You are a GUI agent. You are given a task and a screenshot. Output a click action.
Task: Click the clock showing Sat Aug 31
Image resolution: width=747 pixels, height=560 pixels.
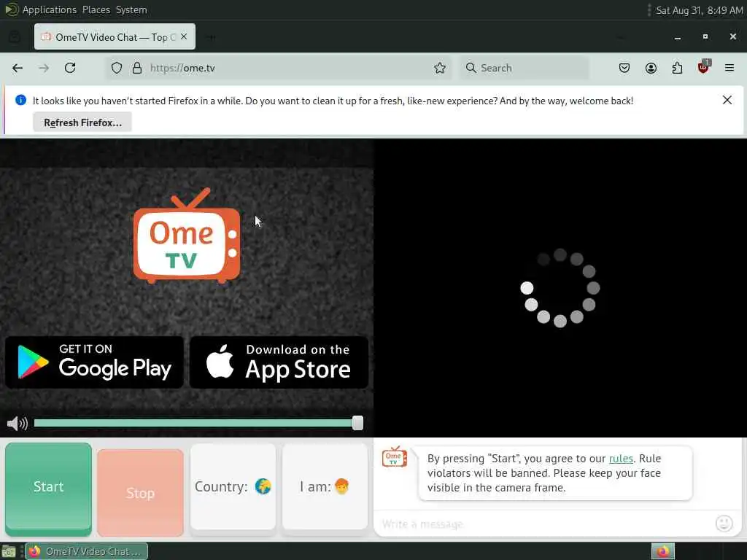pos(699,10)
